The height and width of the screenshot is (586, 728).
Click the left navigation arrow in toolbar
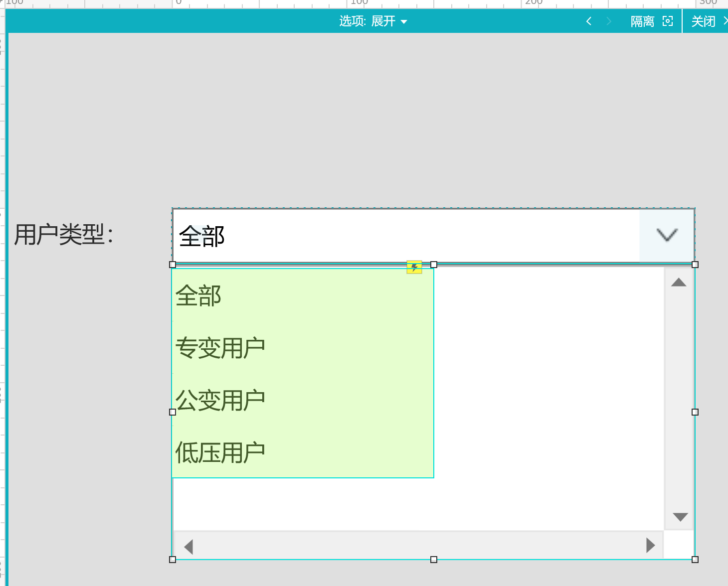[x=589, y=21]
